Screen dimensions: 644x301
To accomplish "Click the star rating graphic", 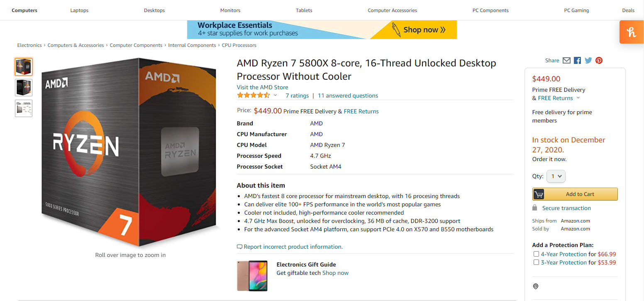I will (x=253, y=95).
